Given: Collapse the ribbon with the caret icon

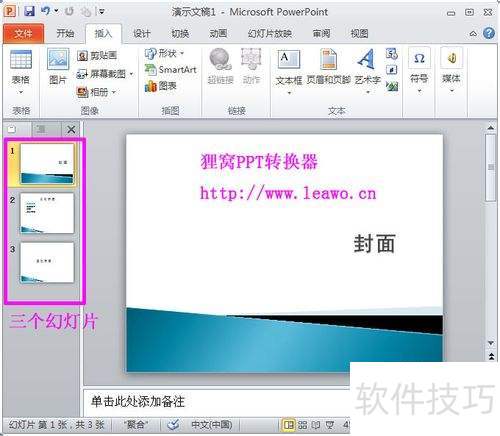Looking at the screenshot, I should click(473, 34).
